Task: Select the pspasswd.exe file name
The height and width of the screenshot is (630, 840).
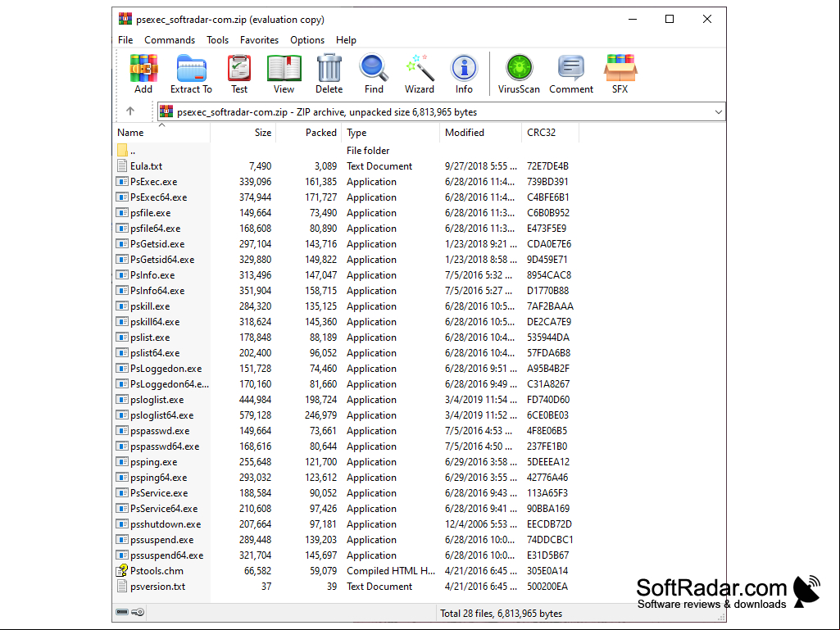Action: coord(160,430)
